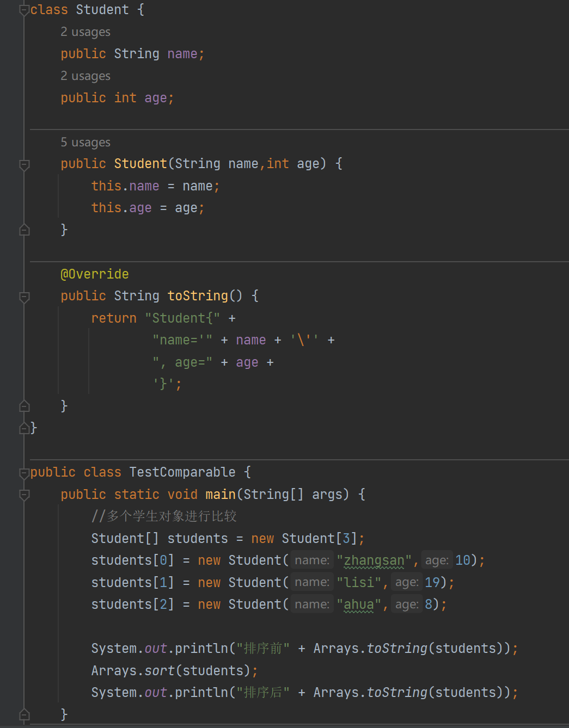Click the number 19 in lisi's constructor call
The image size is (569, 728).
tap(432, 583)
